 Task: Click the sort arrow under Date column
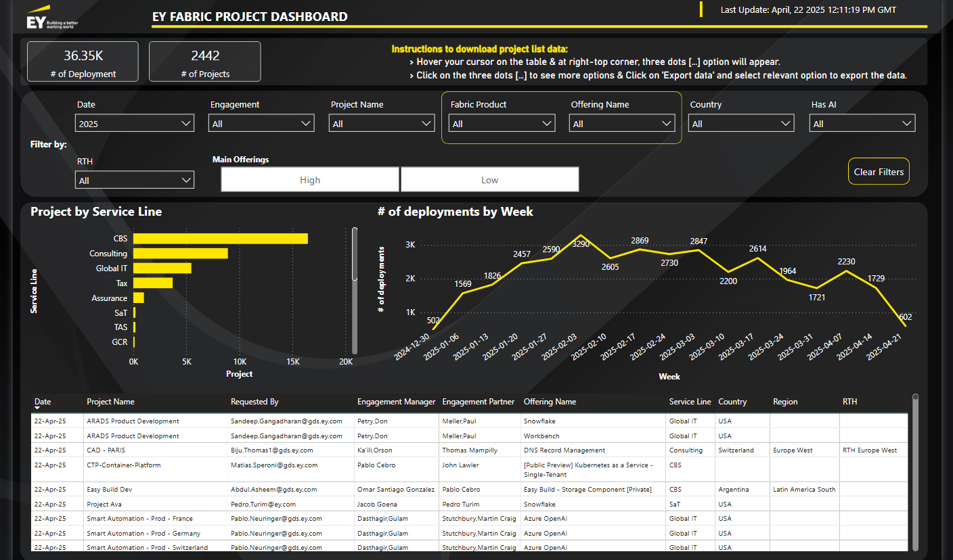pos(37,409)
